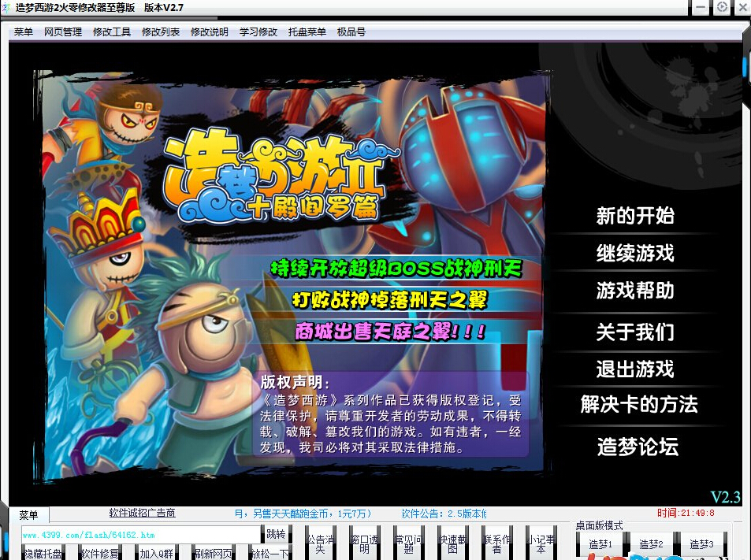This screenshot has width=751, height=560.
Task: Open the 修改工具 menu
Action: 112,32
